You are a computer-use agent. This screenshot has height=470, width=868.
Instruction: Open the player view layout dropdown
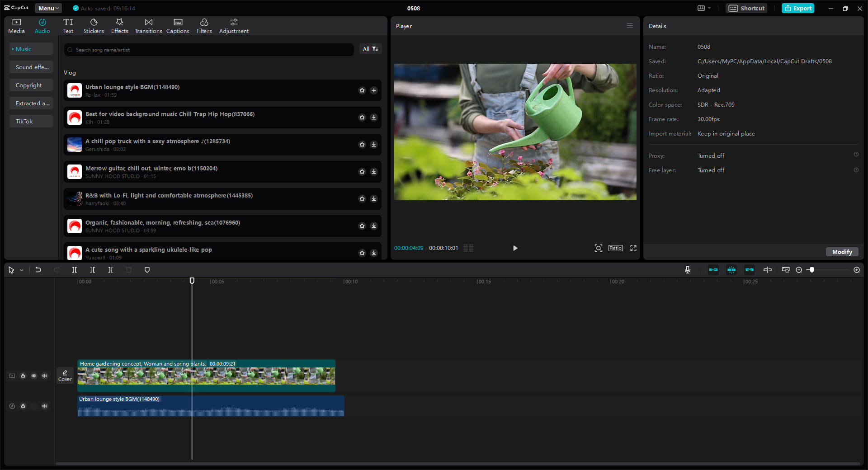coord(703,8)
